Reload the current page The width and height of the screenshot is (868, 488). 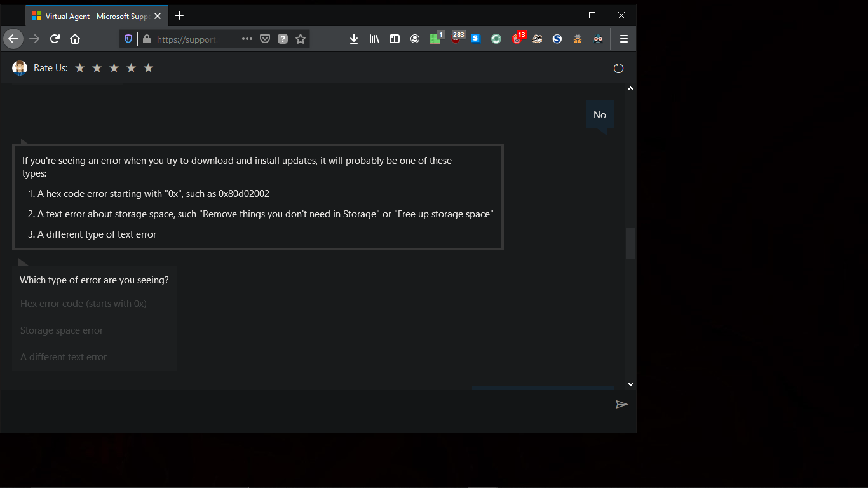[x=55, y=39]
